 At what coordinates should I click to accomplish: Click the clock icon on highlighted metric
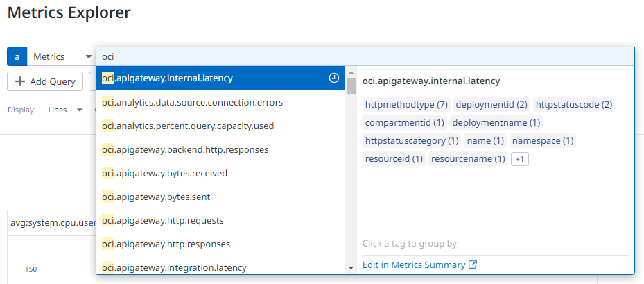(334, 78)
